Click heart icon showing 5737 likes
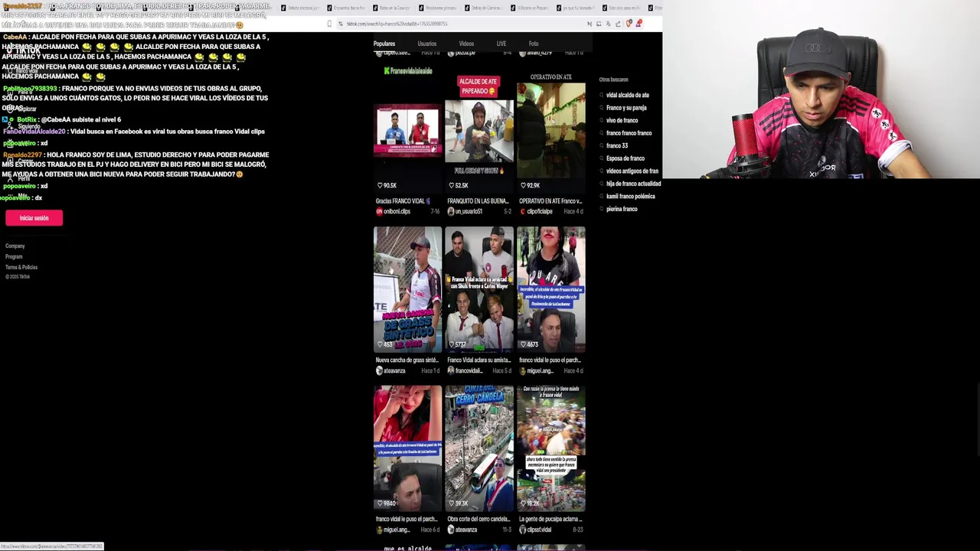The height and width of the screenshot is (551, 980). (452, 344)
